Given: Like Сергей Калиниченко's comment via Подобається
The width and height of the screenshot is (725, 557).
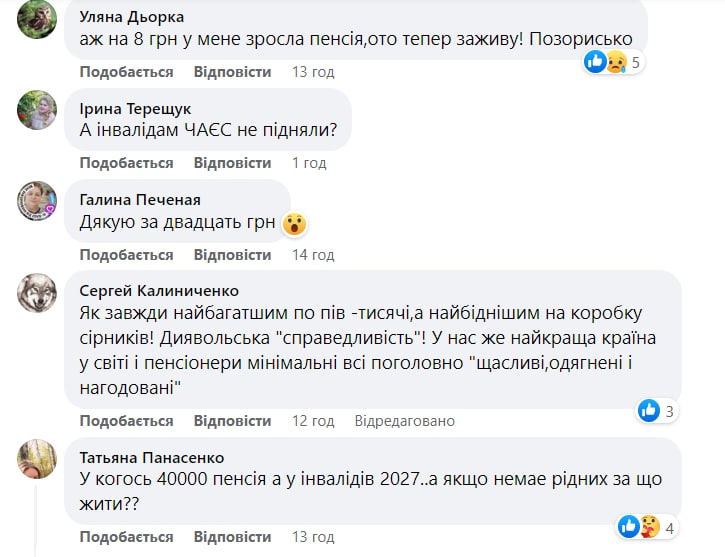Looking at the screenshot, I should tap(126, 421).
